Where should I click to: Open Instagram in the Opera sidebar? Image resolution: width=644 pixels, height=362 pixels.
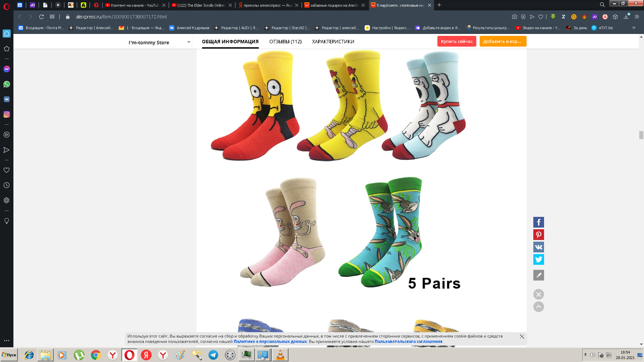click(6, 114)
